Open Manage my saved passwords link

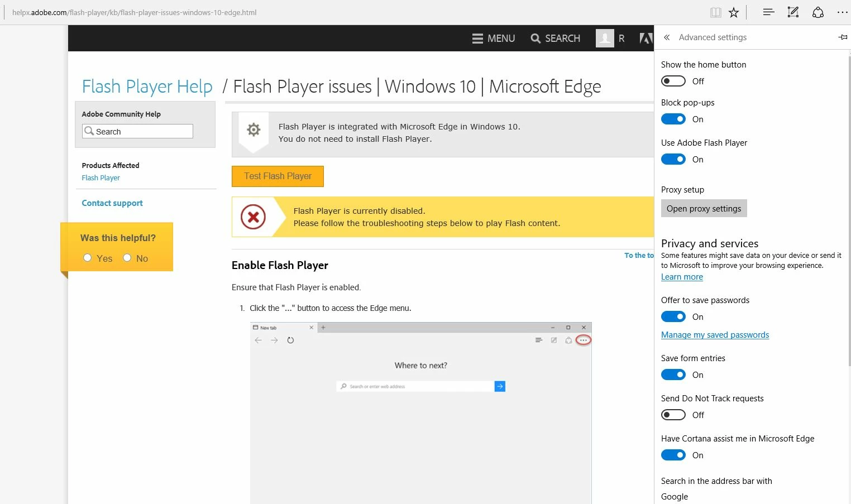pos(715,335)
